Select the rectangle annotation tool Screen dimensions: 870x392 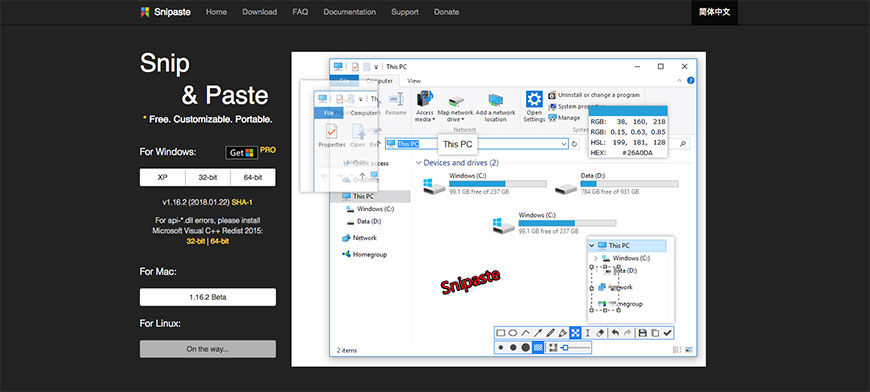[x=500, y=333]
